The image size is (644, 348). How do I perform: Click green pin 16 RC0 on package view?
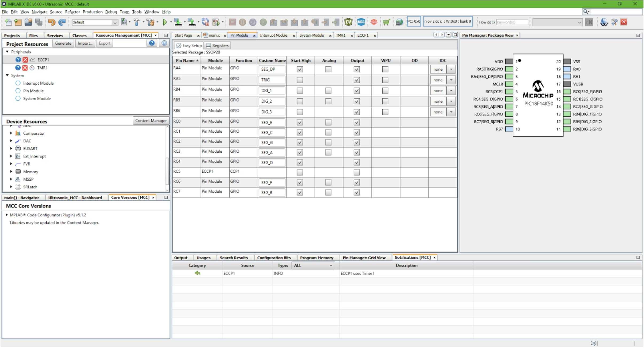pyautogui.click(x=567, y=92)
